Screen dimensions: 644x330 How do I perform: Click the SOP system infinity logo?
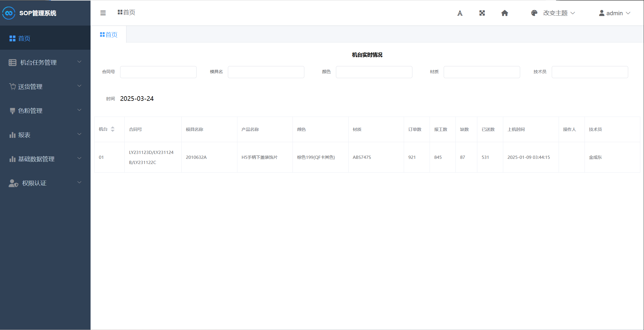point(9,13)
